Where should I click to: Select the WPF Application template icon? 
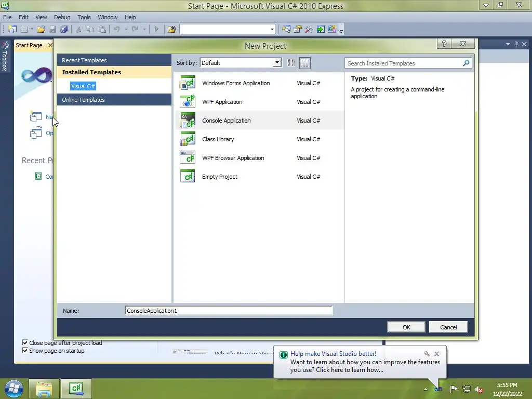pos(188,101)
